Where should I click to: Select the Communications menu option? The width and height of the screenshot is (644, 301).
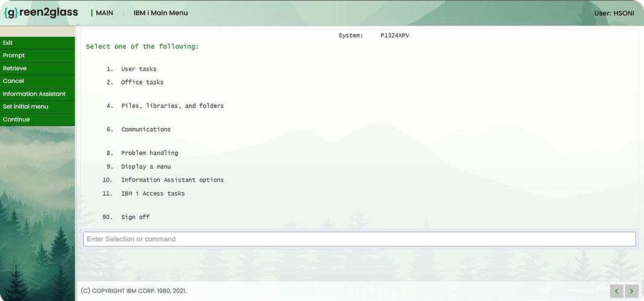pyautogui.click(x=146, y=129)
